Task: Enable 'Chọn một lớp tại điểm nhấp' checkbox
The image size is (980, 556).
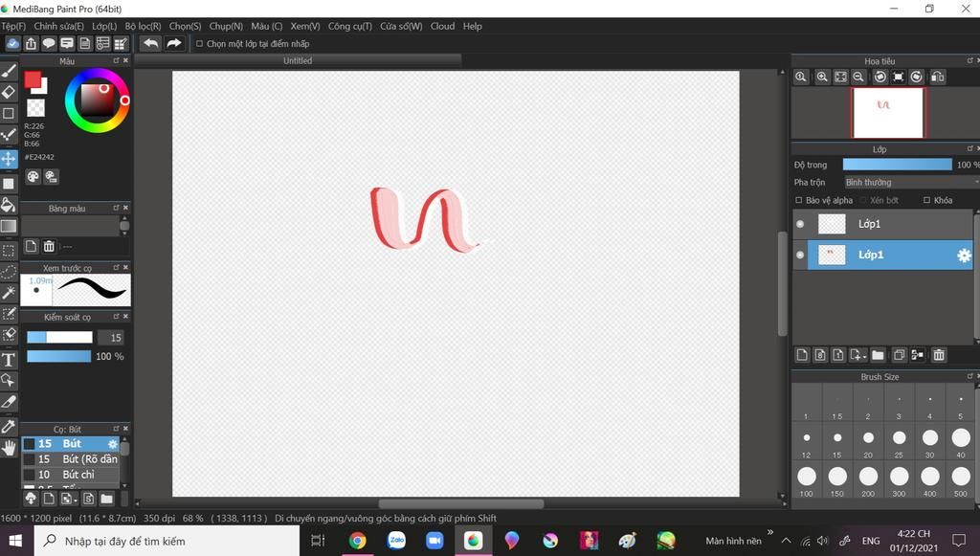Action: pyautogui.click(x=199, y=44)
